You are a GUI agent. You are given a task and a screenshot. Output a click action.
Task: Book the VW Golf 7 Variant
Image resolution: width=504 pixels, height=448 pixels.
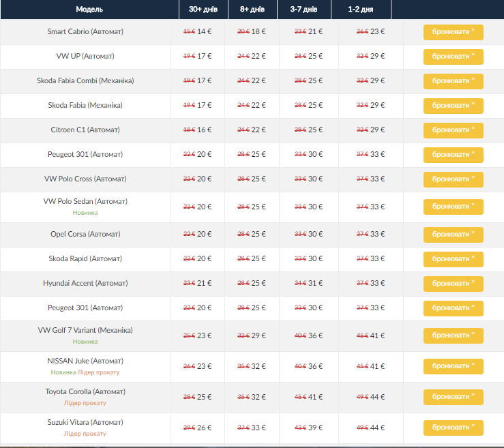453,335
